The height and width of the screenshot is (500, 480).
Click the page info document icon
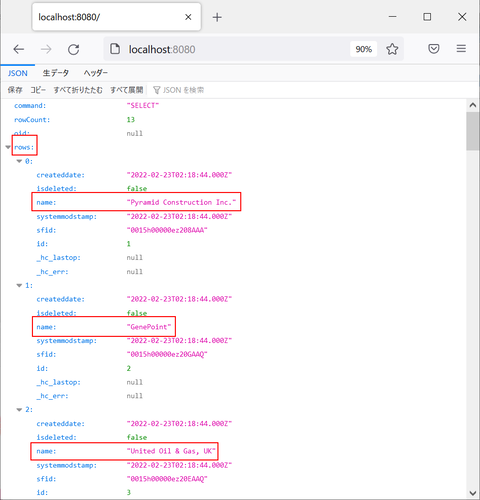(x=115, y=49)
